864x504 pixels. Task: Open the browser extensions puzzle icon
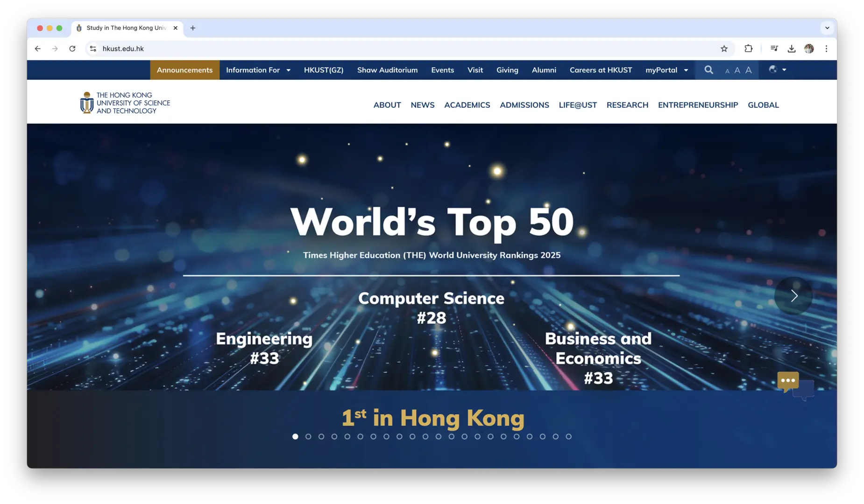[x=748, y=49]
